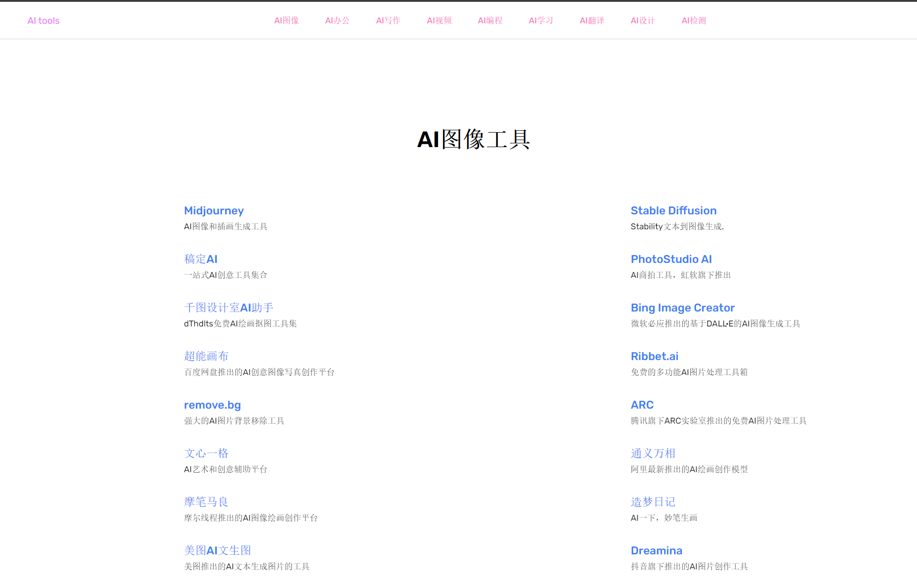Image resolution: width=917 pixels, height=588 pixels.
Task: Click the text 'AI商拍工具，虹软旗下推出'
Action: pyautogui.click(x=681, y=275)
